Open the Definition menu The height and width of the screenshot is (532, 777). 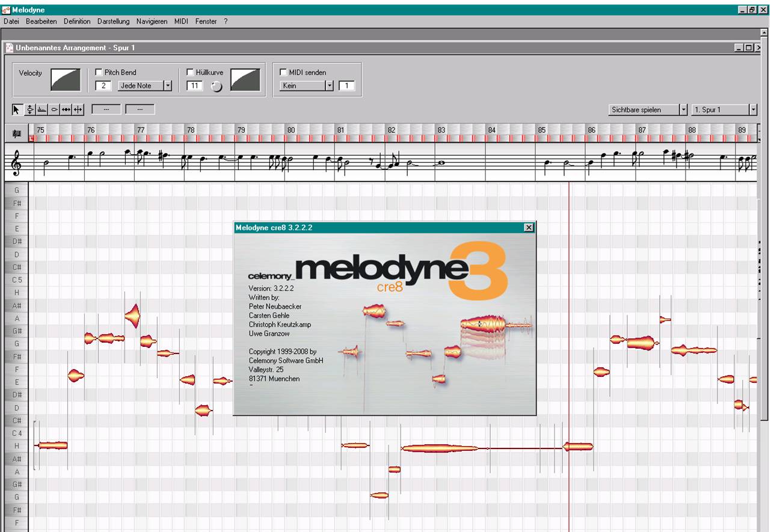77,21
